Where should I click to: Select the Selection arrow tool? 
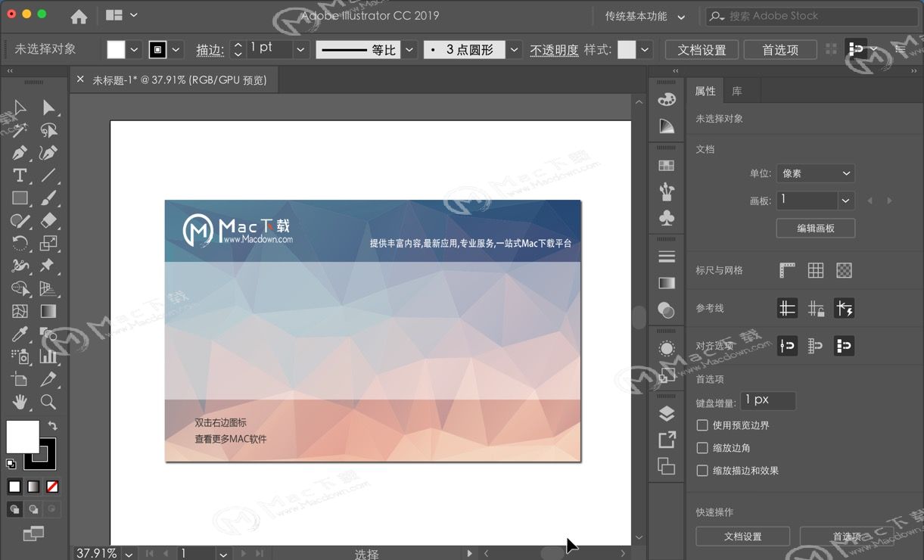coord(20,107)
